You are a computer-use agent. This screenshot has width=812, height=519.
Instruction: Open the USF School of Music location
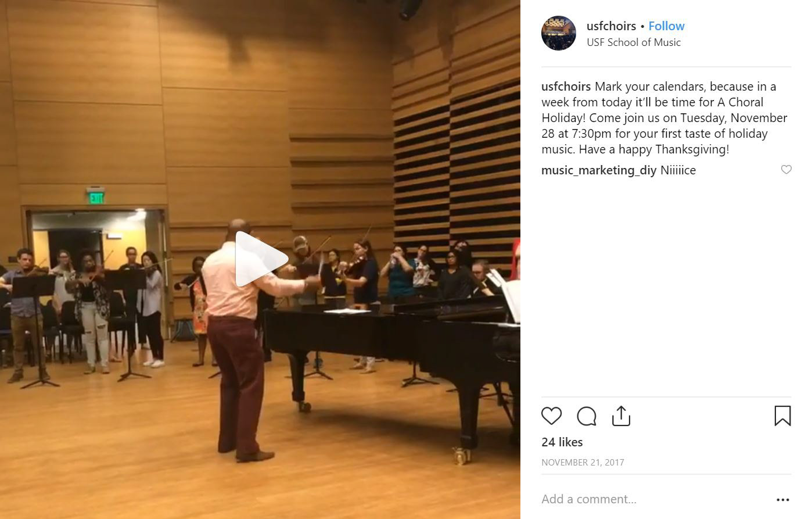coord(634,42)
